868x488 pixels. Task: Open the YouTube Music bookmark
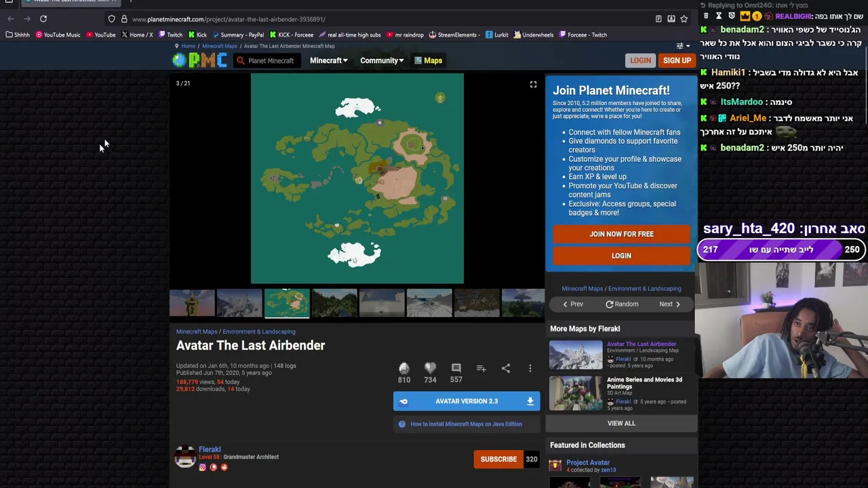(x=58, y=35)
